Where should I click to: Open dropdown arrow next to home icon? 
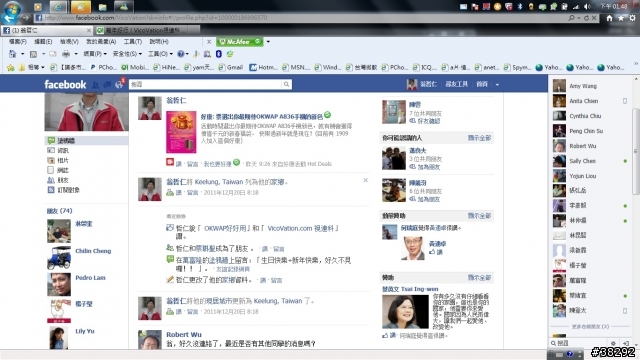pos(22,54)
